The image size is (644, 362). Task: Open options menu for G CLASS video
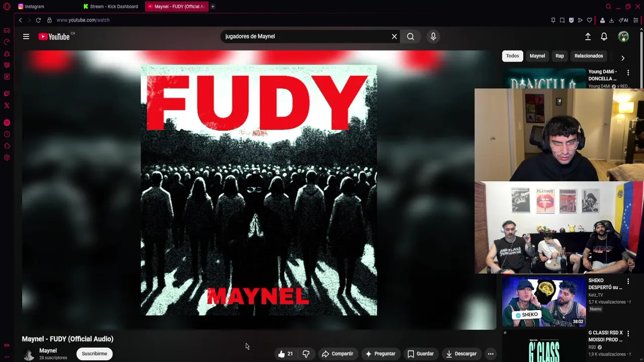point(628,334)
